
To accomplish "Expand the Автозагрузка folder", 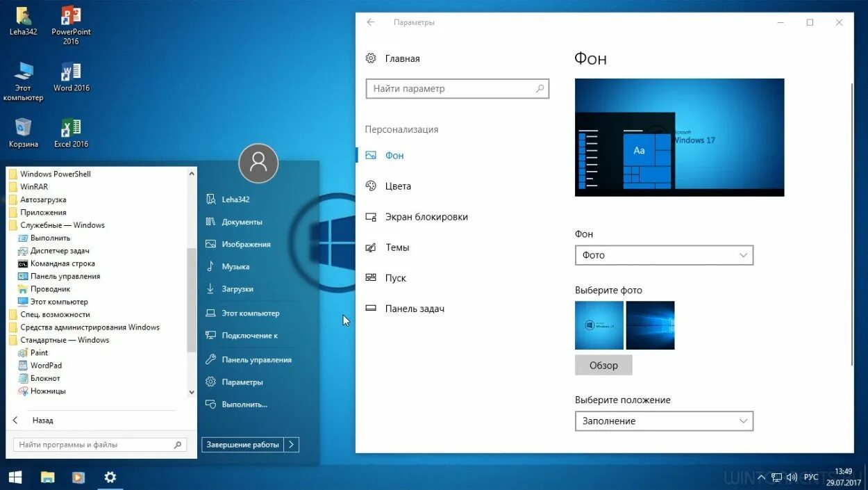I will coord(43,199).
